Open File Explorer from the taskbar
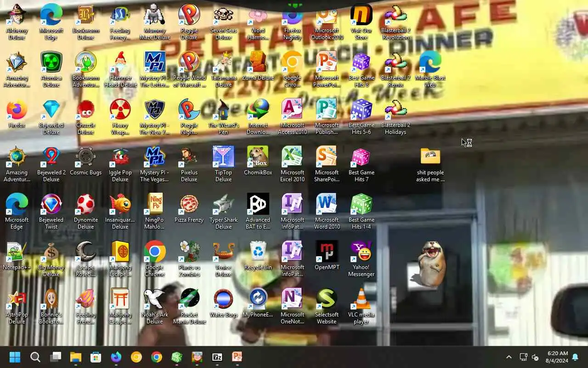This screenshot has height=368, width=588. 76,357
